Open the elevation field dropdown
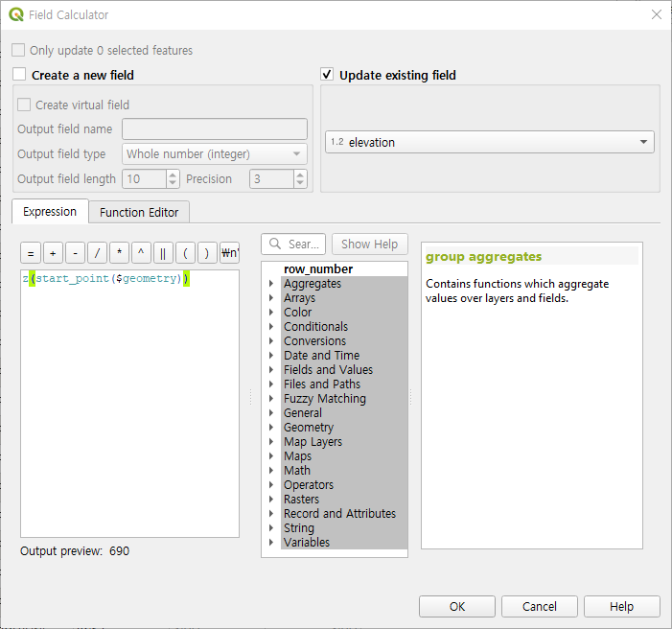The image size is (672, 629). [490, 142]
